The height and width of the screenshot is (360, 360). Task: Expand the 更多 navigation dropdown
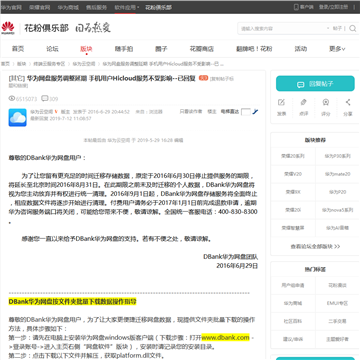tap(337, 49)
